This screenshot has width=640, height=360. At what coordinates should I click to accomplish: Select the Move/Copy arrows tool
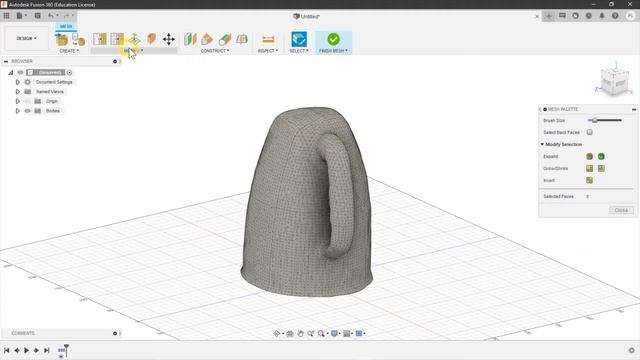169,39
